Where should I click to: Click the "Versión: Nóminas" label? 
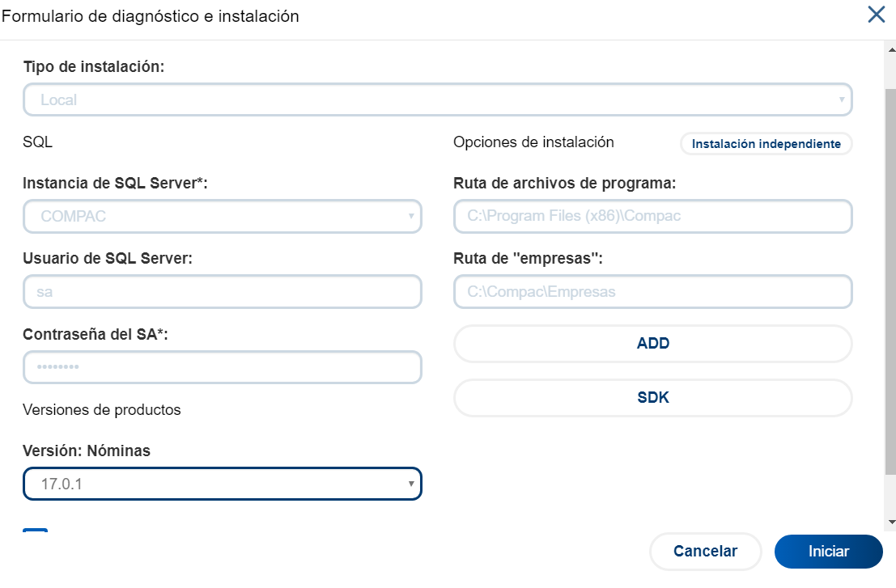point(87,451)
